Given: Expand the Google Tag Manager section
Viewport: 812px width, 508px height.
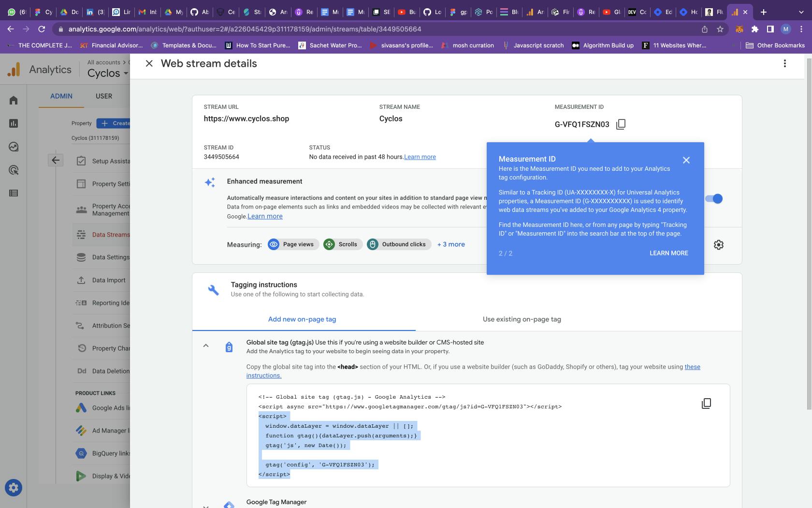Looking at the screenshot, I should coord(206,506).
